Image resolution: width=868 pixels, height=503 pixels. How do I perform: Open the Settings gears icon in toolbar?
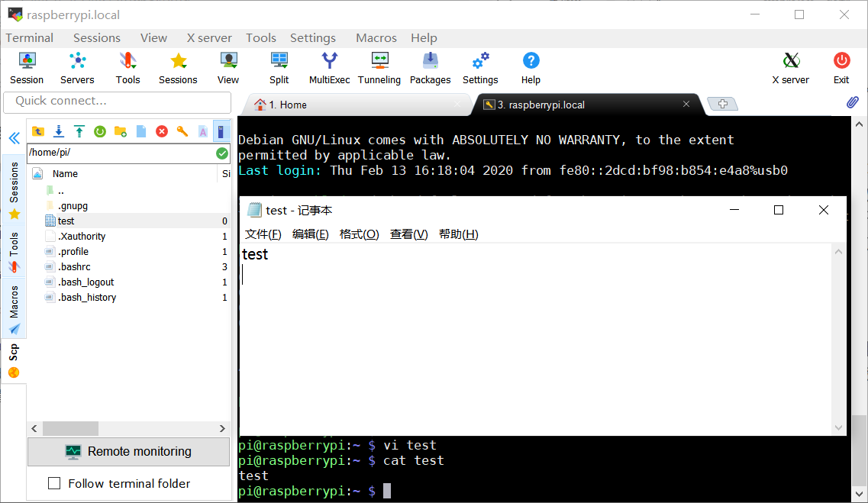480,68
